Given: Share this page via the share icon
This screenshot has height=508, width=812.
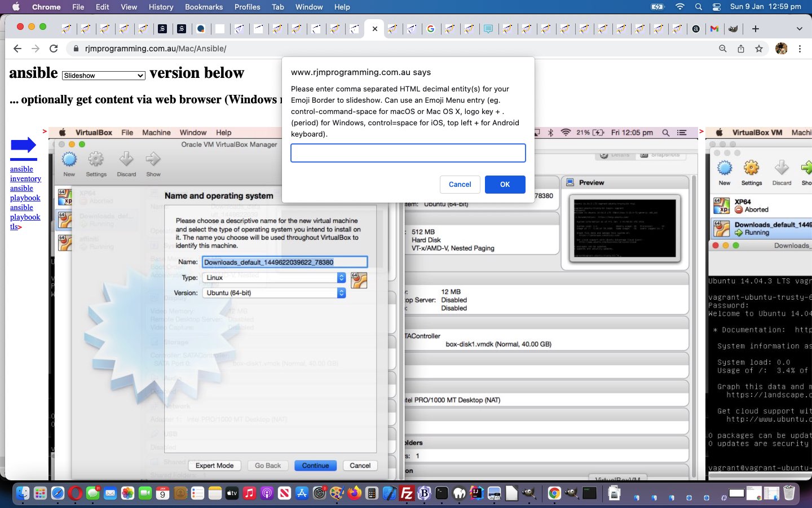Looking at the screenshot, I should (741, 49).
